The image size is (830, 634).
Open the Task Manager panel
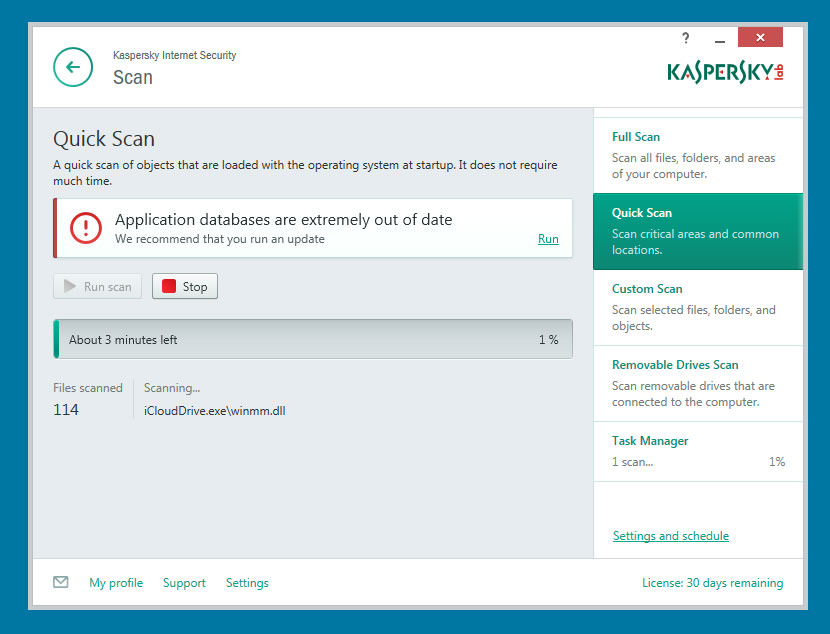point(698,451)
